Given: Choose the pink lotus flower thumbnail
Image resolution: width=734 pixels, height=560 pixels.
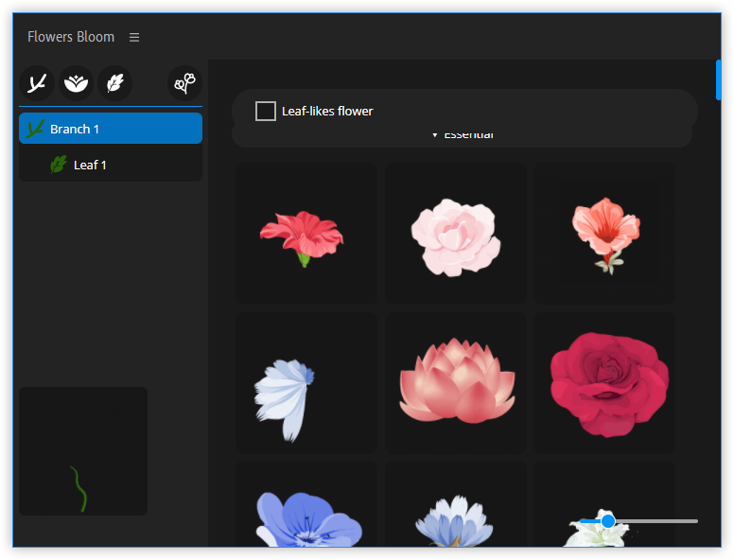Looking at the screenshot, I should (x=456, y=382).
